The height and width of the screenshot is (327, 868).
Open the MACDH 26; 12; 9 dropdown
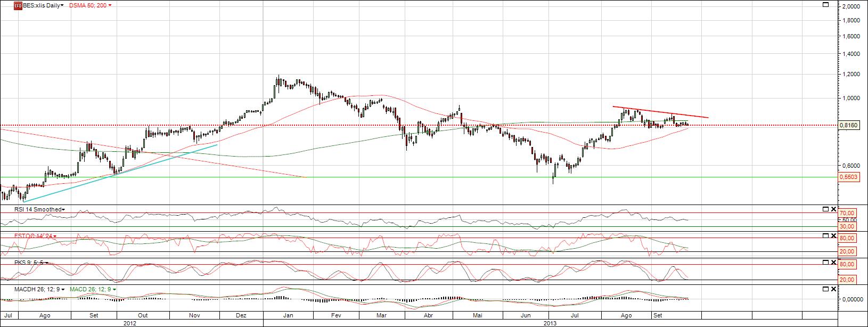63,289
